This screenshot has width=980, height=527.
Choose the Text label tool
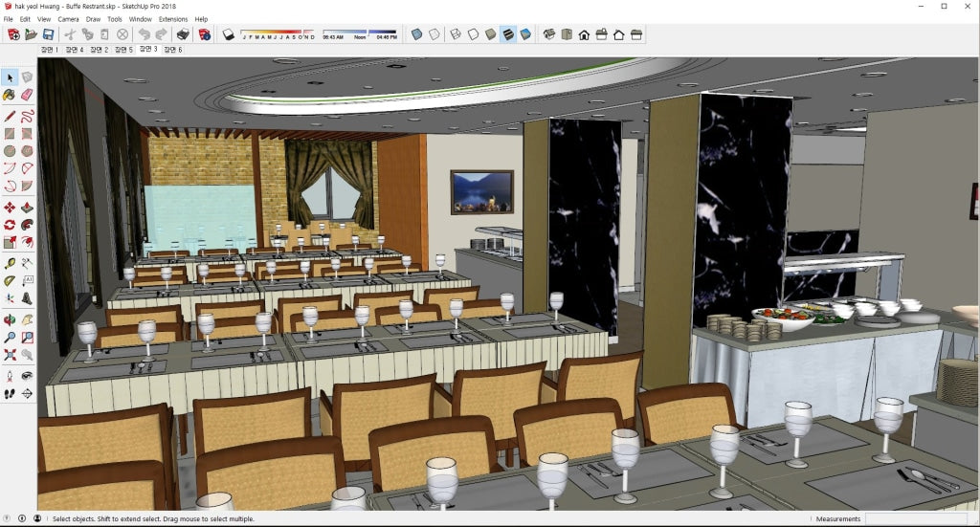click(27, 281)
